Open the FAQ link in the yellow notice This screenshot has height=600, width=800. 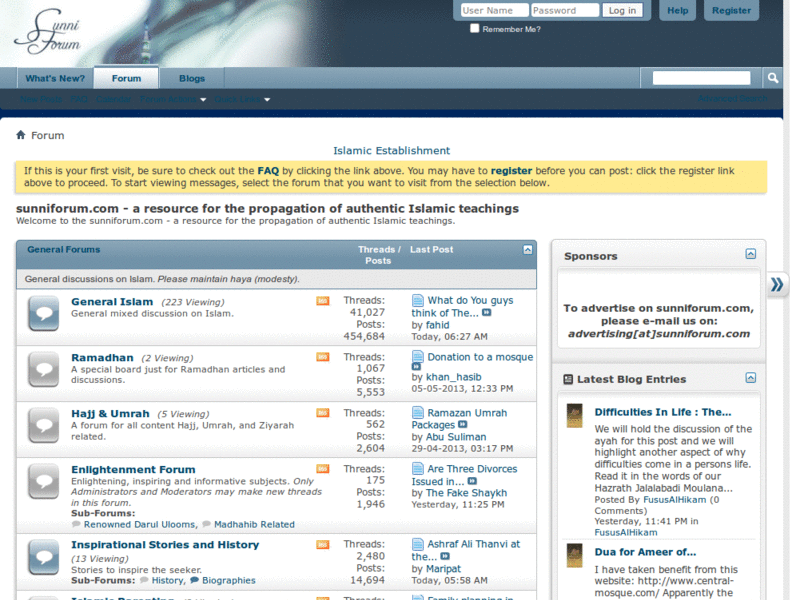pos(268,170)
